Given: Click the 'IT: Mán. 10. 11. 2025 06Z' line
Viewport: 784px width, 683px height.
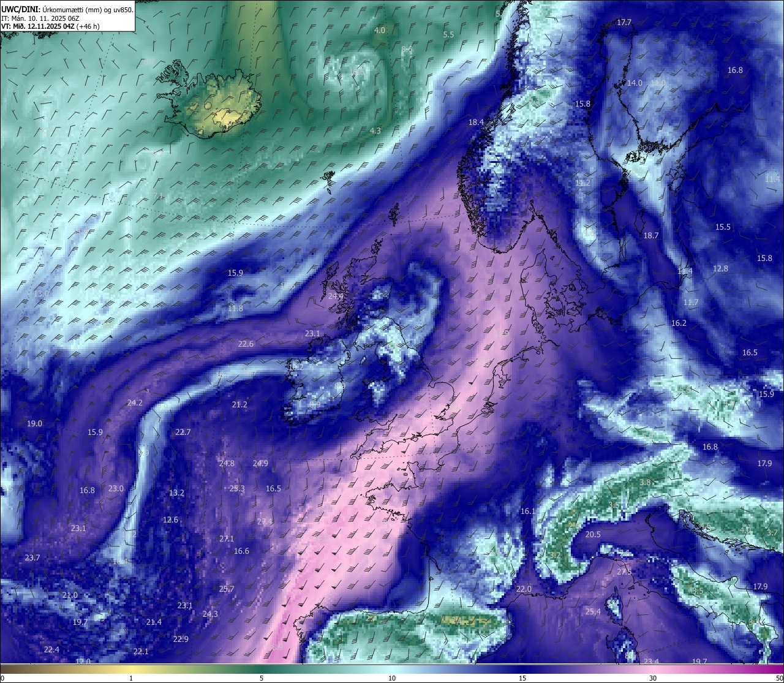Looking at the screenshot, I should click(40, 18).
